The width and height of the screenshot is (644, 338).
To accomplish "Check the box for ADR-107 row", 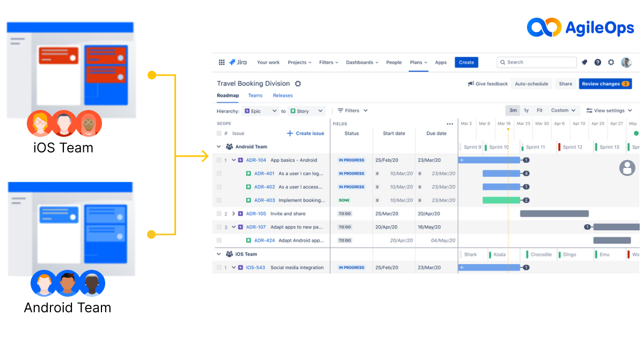I will coord(219,227).
